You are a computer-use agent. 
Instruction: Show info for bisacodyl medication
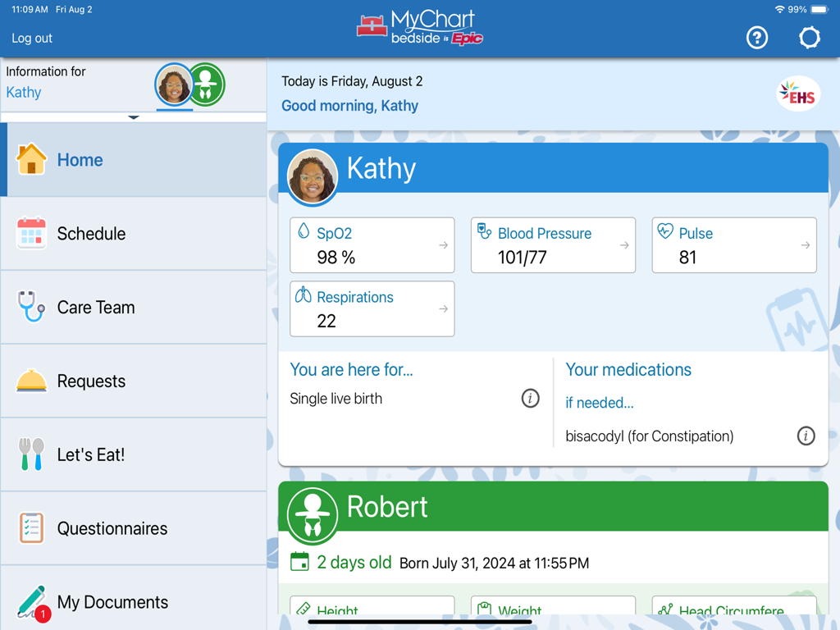[806, 436]
